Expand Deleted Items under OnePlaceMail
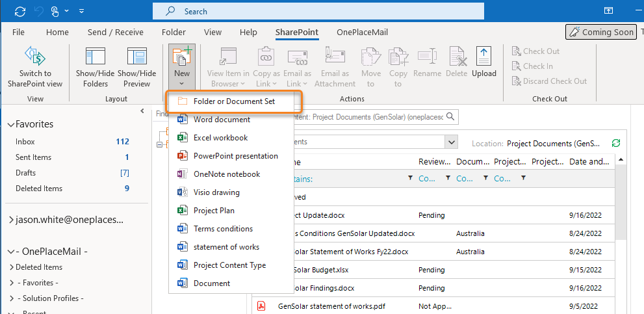The height and width of the screenshot is (314, 644). (11, 267)
